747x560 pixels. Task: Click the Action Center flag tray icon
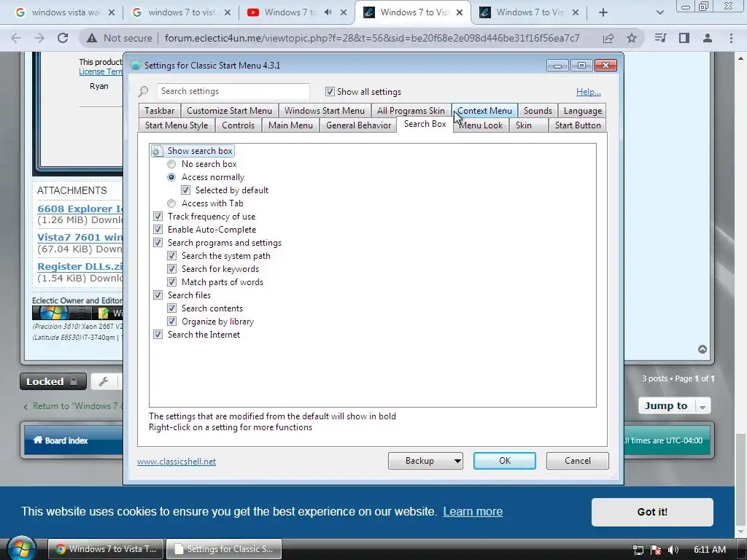point(656,550)
